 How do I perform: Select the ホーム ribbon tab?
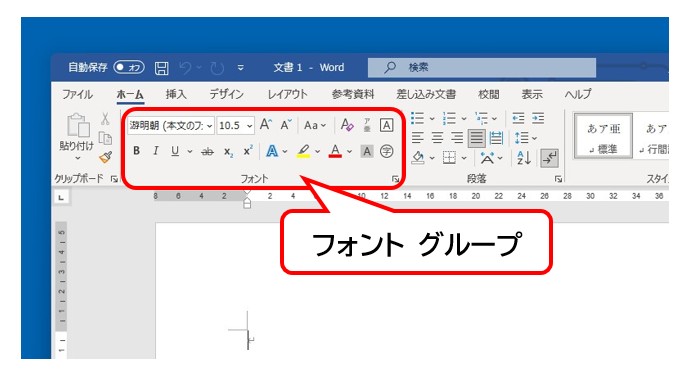tap(130, 94)
